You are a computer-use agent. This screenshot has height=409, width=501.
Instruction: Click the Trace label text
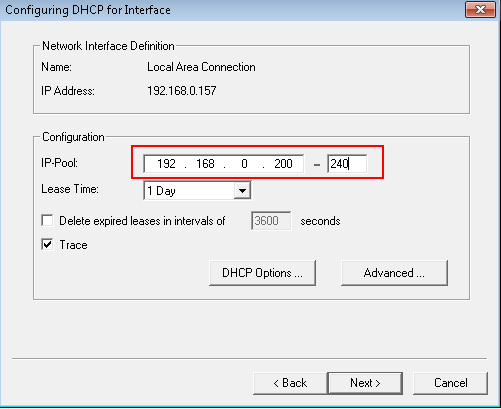(73, 245)
